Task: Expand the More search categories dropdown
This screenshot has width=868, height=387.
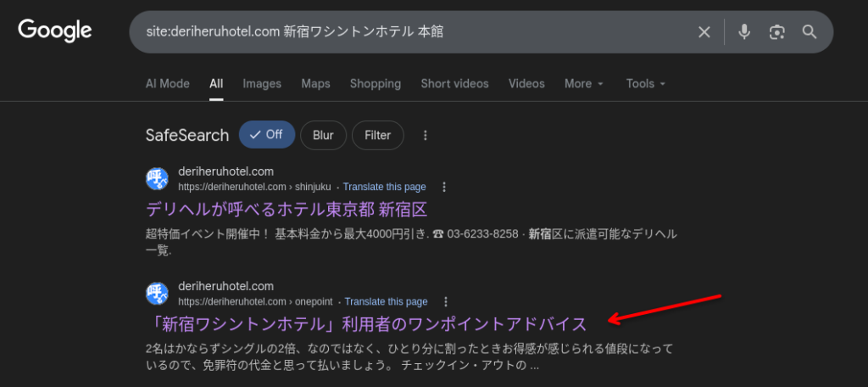Action: tap(584, 84)
